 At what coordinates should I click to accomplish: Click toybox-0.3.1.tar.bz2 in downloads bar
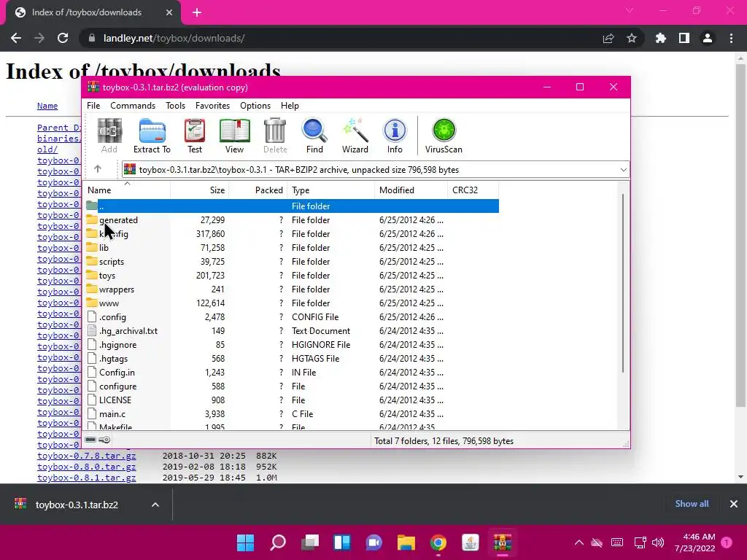pos(76,505)
